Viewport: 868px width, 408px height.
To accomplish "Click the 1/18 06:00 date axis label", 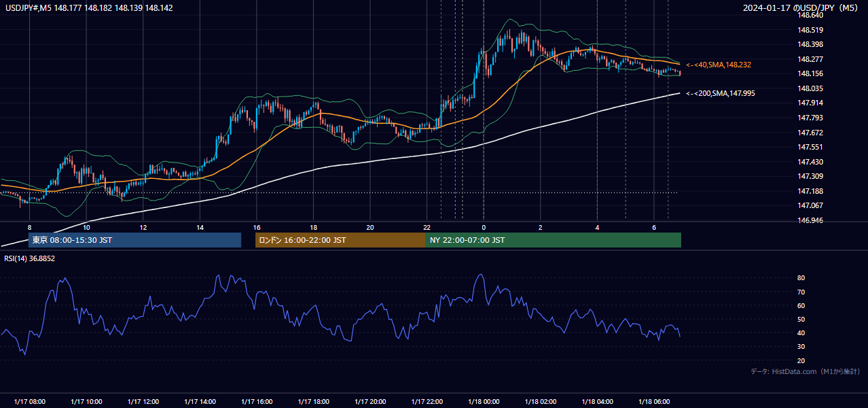I will pos(653,402).
